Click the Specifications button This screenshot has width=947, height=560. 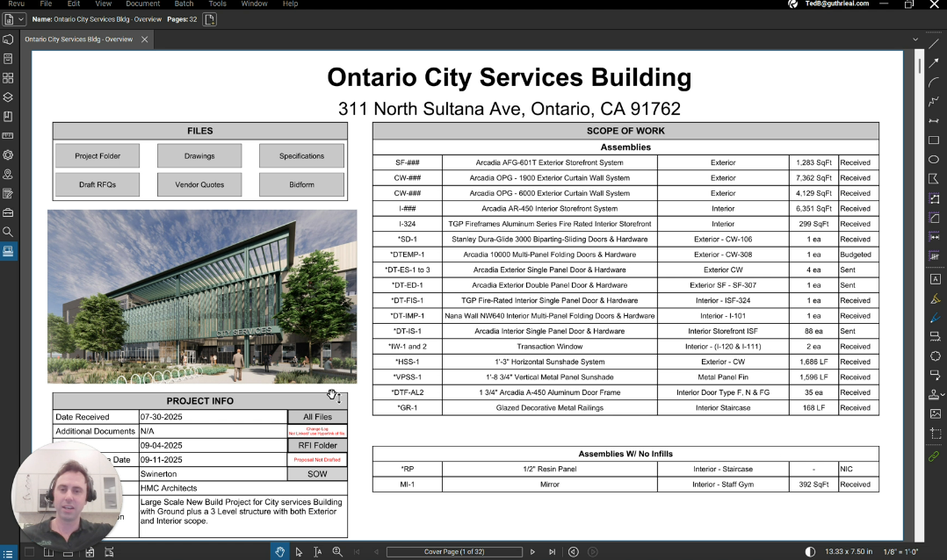tap(301, 155)
